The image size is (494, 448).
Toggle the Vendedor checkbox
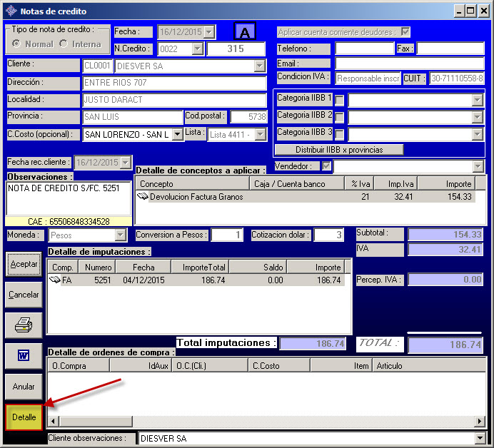coord(327,166)
